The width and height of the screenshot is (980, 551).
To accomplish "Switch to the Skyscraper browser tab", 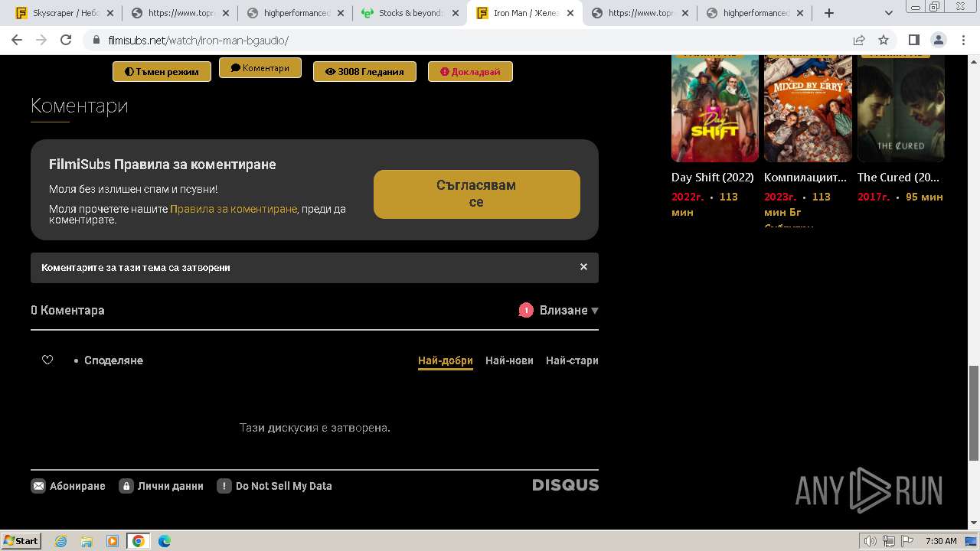I will pos(64,13).
